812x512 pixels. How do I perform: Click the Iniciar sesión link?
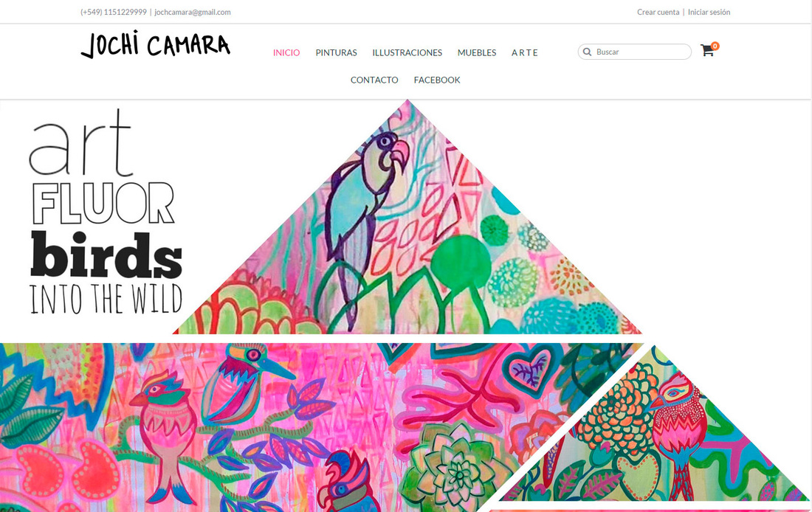[x=709, y=12]
